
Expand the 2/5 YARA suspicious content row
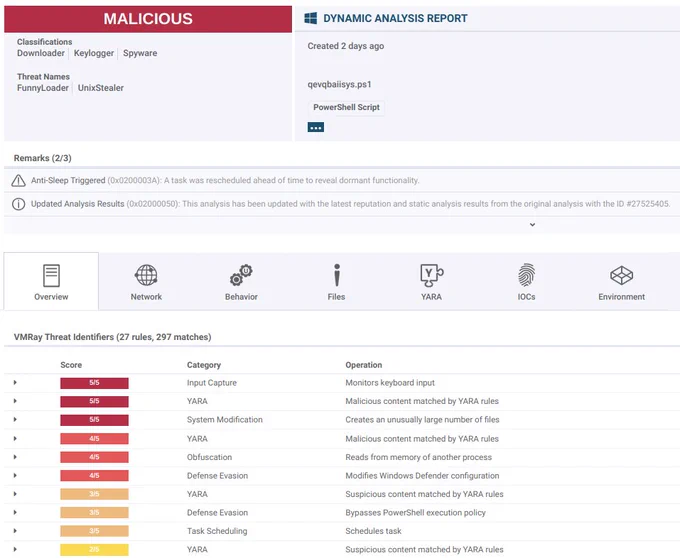pos(15,549)
